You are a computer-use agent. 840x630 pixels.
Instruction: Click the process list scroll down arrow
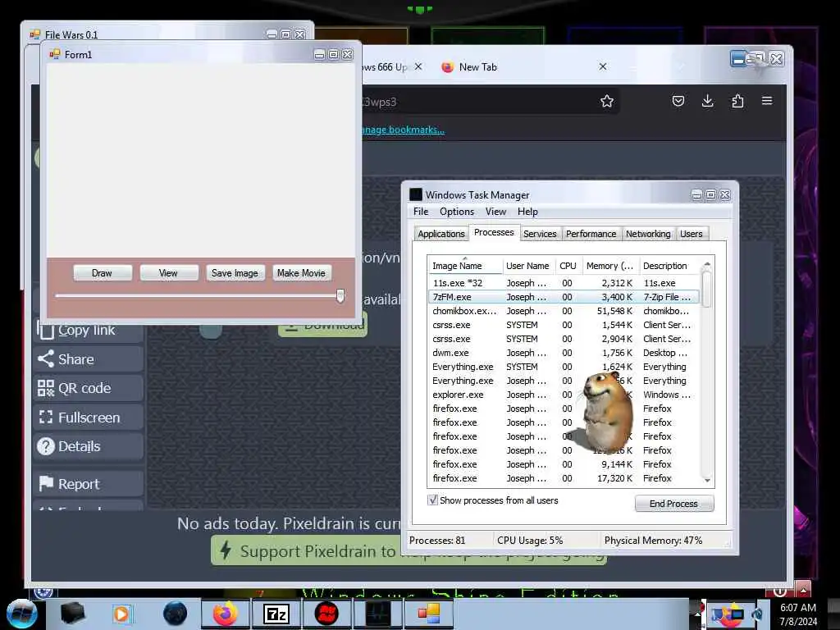point(707,480)
